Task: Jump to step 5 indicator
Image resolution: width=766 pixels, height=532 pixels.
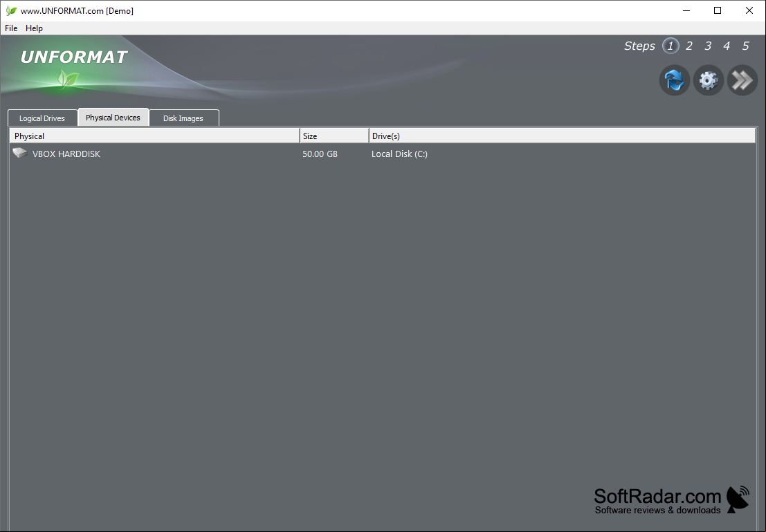Action: pyautogui.click(x=745, y=46)
